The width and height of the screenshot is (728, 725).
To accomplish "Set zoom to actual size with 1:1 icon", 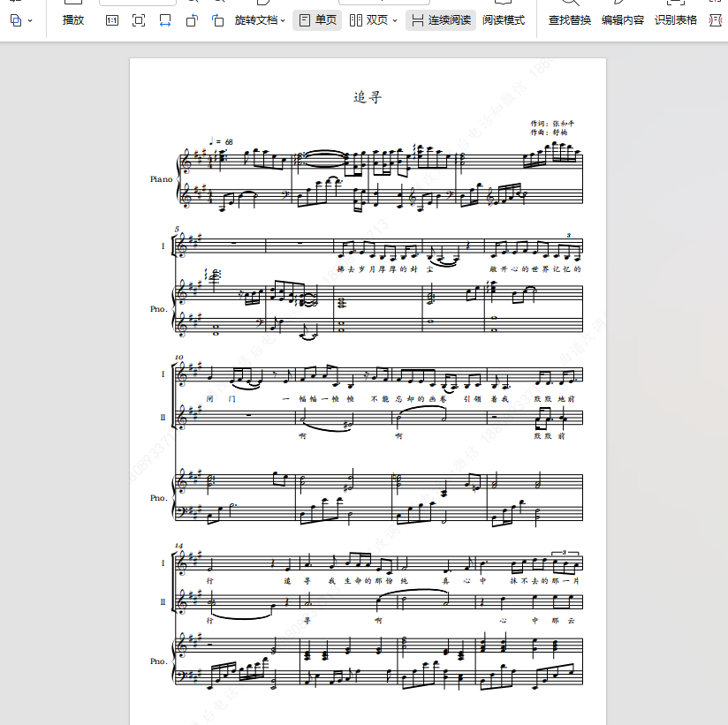I will (112, 20).
